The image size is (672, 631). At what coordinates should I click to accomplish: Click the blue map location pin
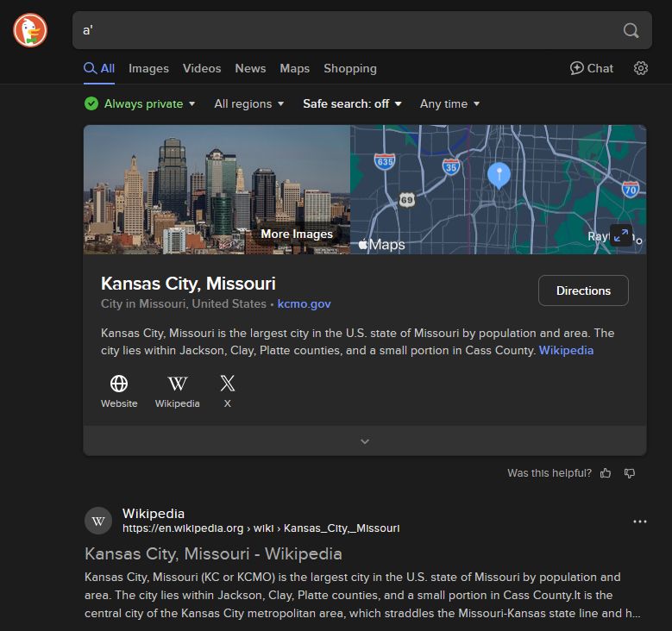tap(499, 175)
